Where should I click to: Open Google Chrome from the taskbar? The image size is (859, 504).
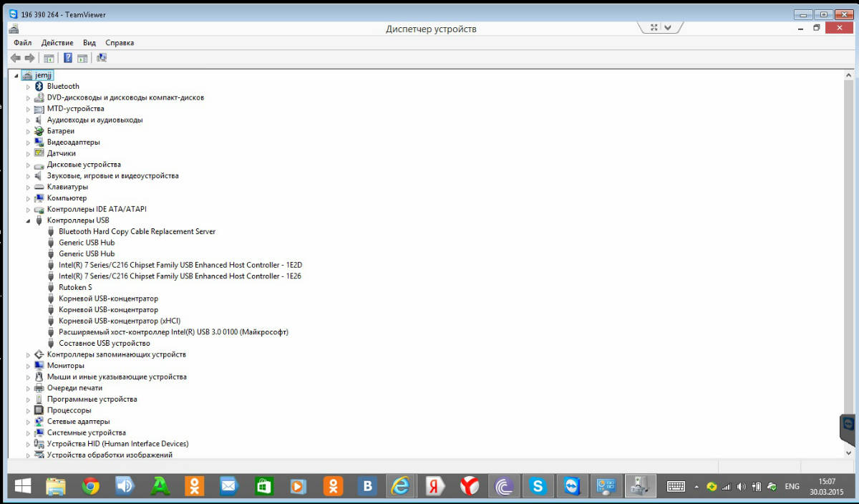[x=90, y=486]
